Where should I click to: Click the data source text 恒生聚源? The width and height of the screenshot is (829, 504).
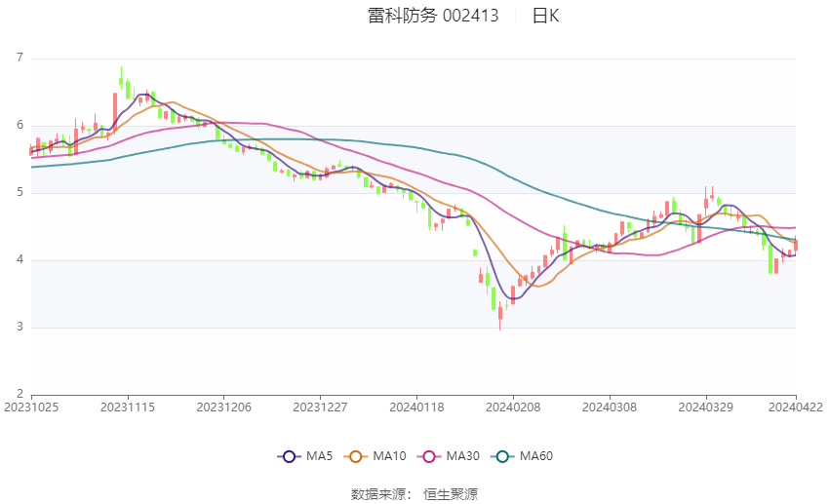coord(451,494)
